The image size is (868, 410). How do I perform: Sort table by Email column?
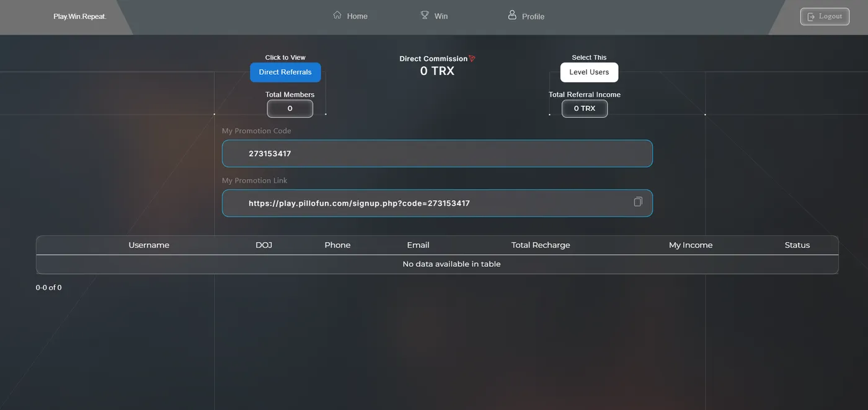[x=418, y=245]
